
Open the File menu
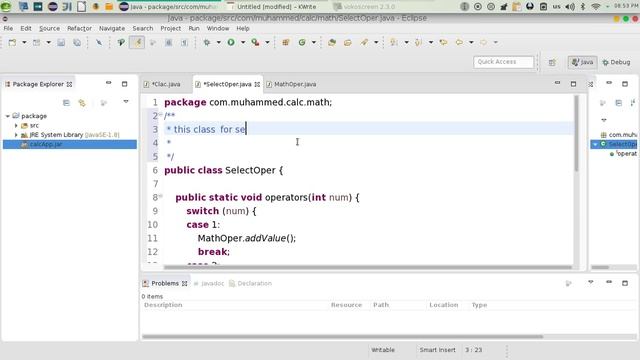8,29
